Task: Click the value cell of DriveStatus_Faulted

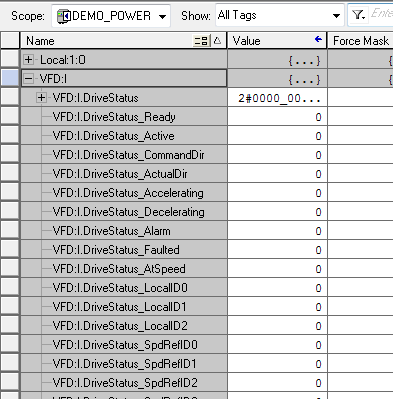Action: [x=277, y=250]
